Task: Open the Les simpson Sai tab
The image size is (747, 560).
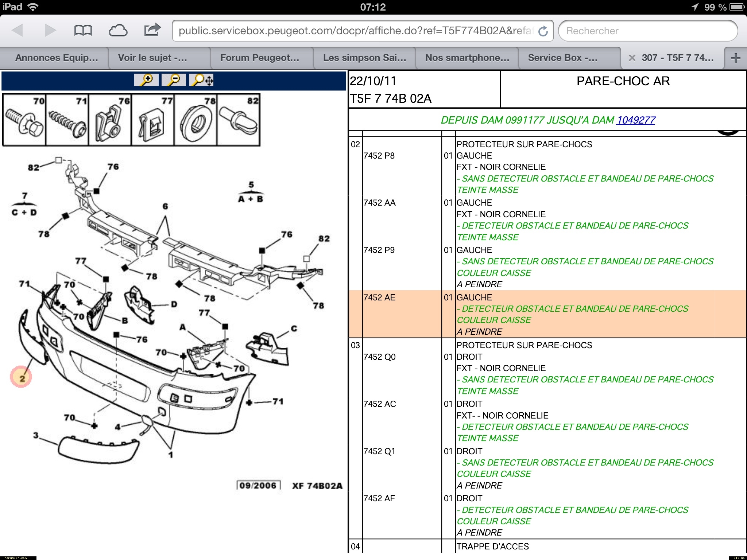Action: tap(364, 58)
